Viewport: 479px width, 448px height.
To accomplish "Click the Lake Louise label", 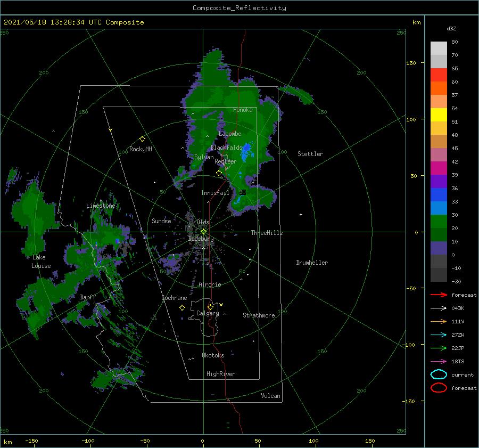I will (x=41, y=262).
